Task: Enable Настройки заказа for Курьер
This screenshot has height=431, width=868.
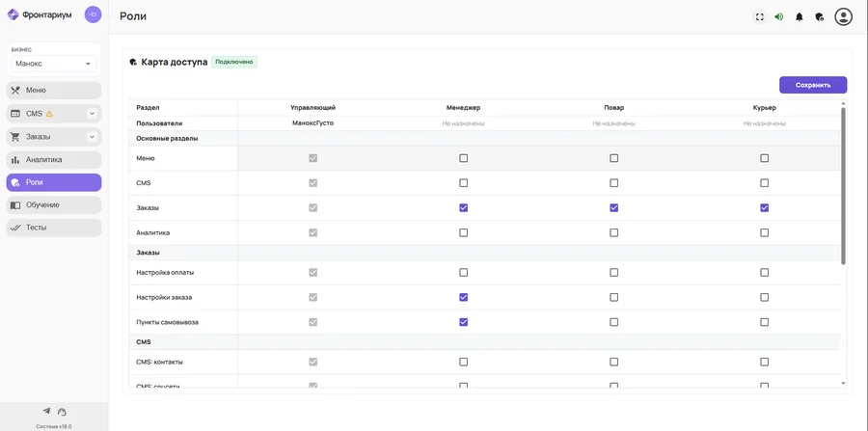Action: pyautogui.click(x=765, y=297)
